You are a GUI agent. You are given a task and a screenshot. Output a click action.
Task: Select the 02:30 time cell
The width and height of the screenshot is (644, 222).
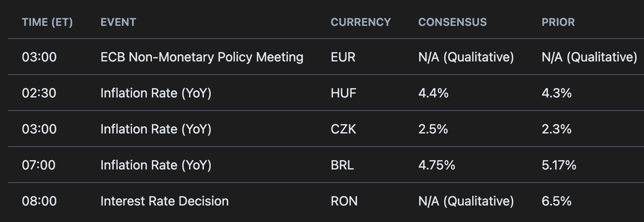pos(39,93)
